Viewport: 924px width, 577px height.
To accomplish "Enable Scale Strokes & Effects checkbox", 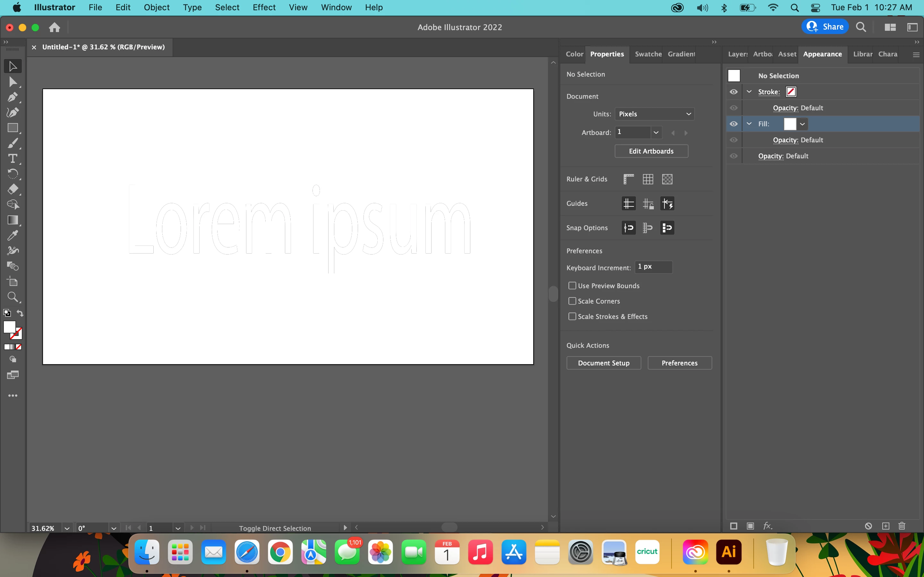I will click(572, 316).
